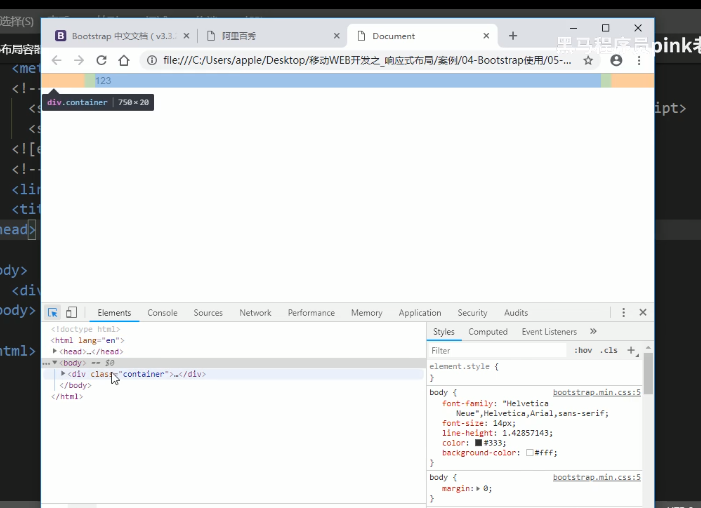Click the address bar URL

[367, 60]
